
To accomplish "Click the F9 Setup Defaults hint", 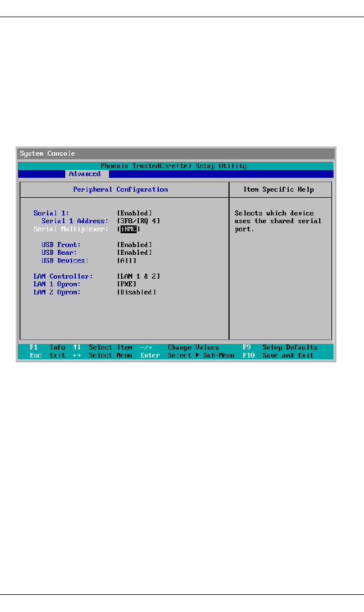I will 280,347.
